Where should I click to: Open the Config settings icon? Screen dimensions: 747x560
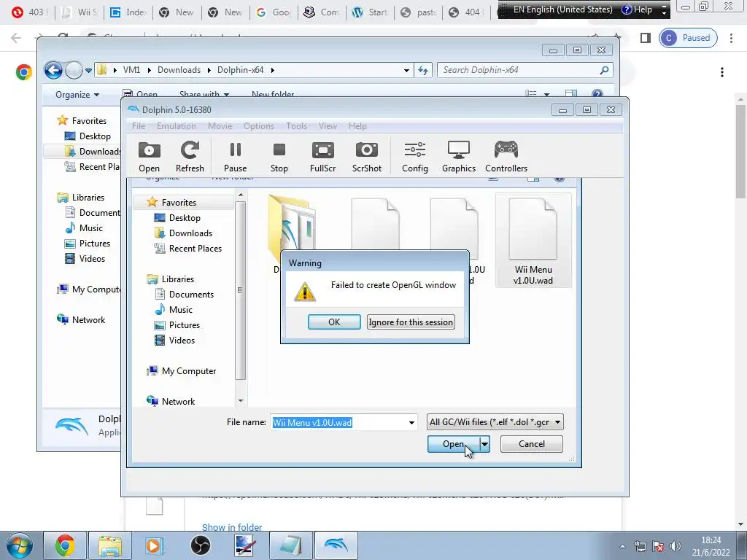click(x=415, y=157)
